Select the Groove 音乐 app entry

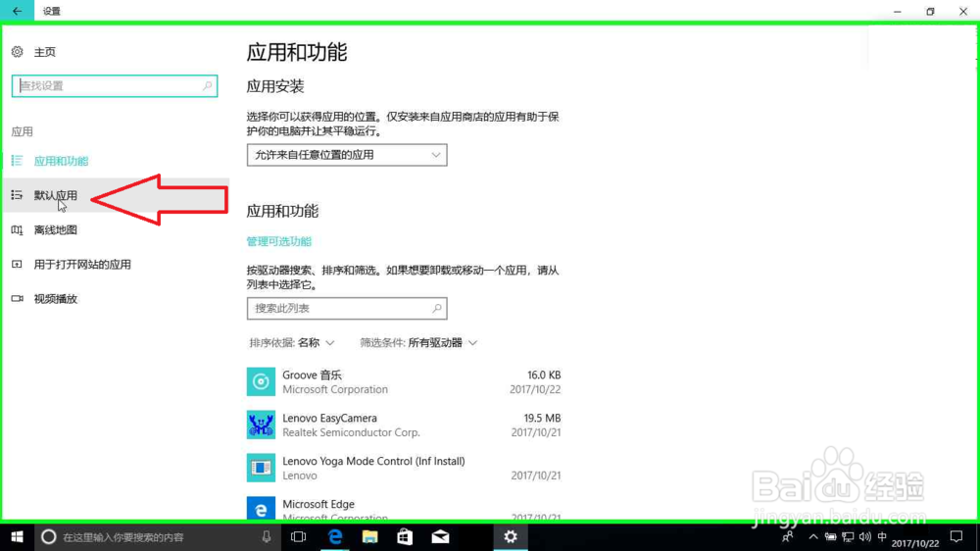(x=404, y=381)
